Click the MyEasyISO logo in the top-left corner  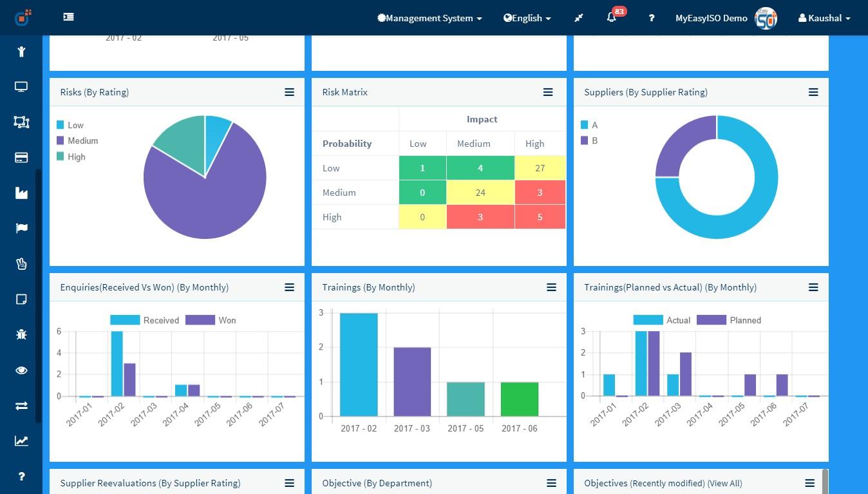[x=23, y=17]
